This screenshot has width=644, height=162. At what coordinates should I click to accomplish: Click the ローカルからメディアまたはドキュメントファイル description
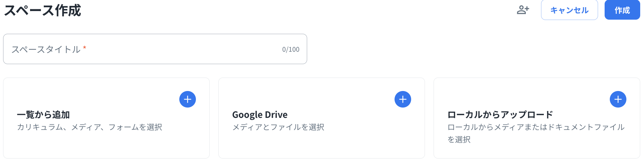coord(536,127)
